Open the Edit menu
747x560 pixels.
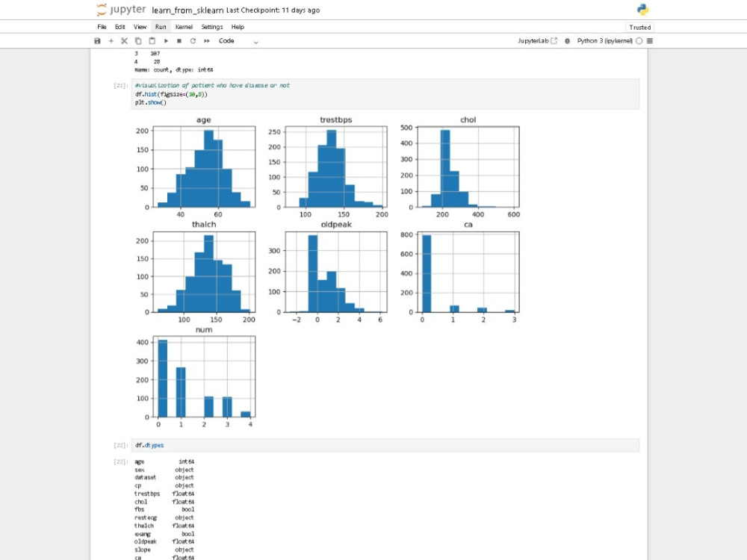(x=120, y=27)
